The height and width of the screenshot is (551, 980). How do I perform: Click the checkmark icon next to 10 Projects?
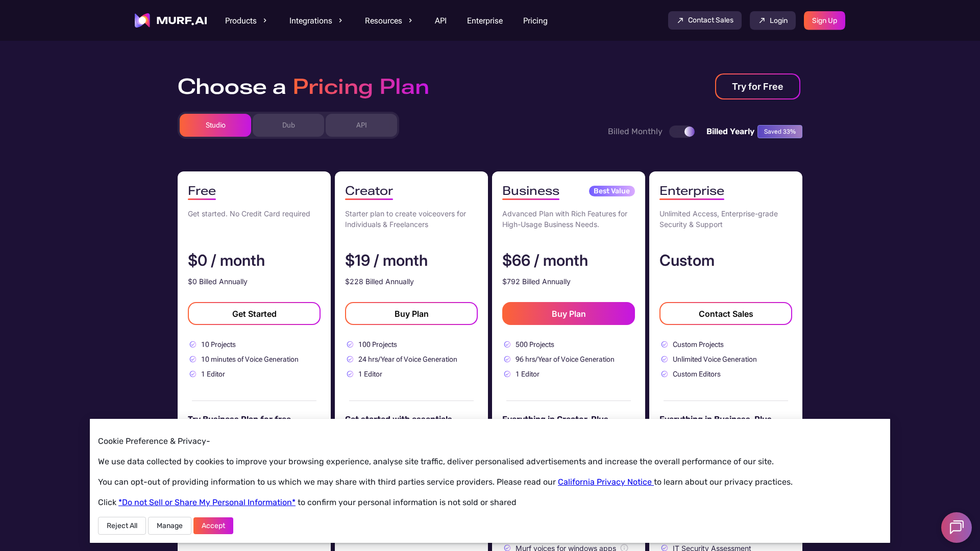(x=192, y=344)
